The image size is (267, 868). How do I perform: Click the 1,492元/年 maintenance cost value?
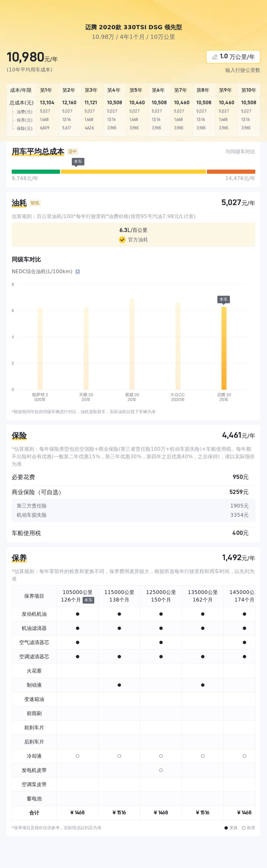coord(239,557)
